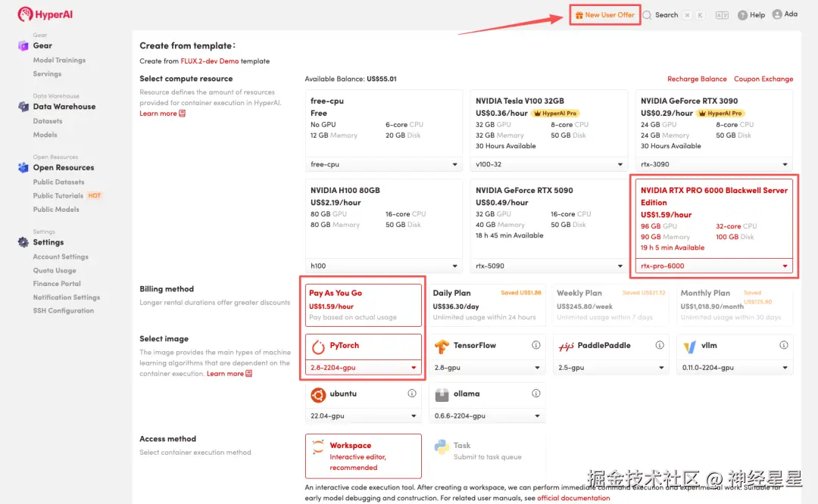Screen dimensions: 818x504
Task: Click the HyperAI Pro crown badge on V100
Action: pos(555,113)
